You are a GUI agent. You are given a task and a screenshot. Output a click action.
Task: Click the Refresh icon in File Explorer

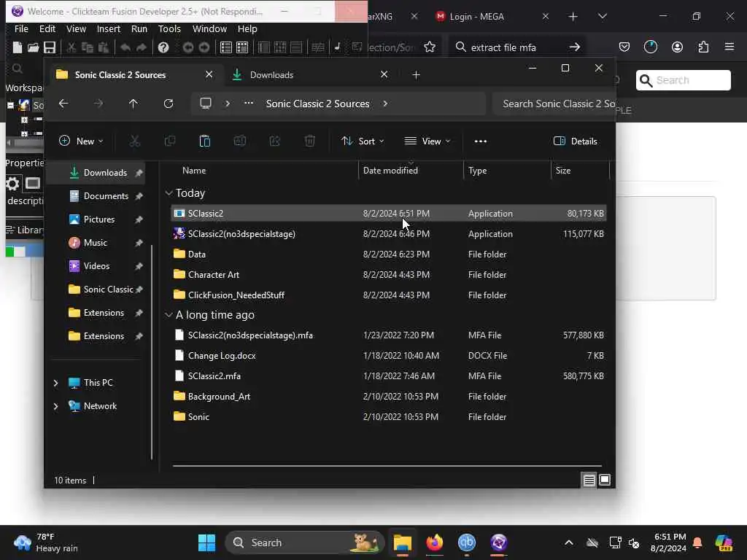[169, 104]
